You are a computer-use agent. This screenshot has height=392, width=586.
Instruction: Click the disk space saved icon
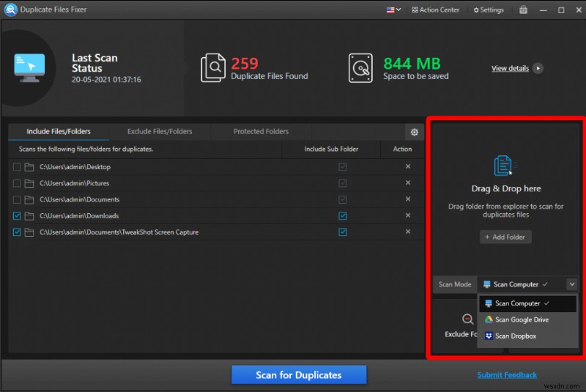(x=360, y=67)
